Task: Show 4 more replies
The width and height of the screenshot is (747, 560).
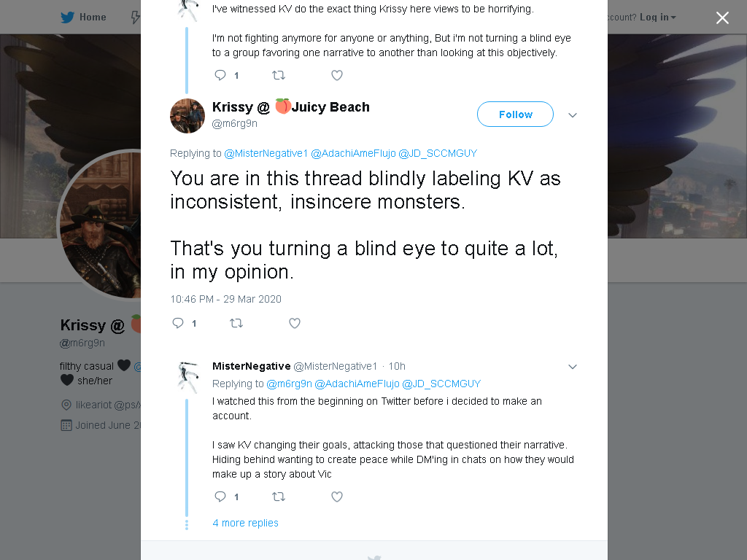Action: [245, 523]
